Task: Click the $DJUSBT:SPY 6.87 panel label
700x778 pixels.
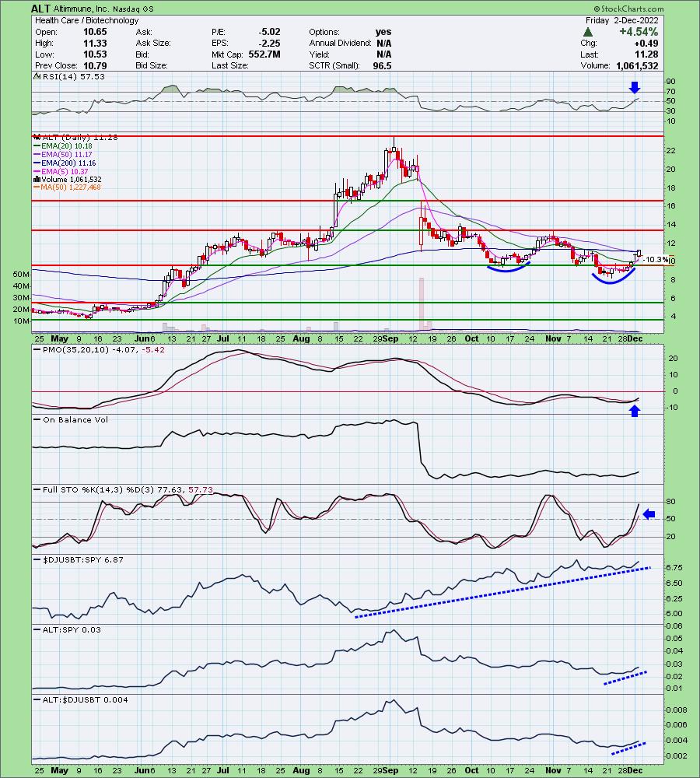Action: click(x=83, y=559)
